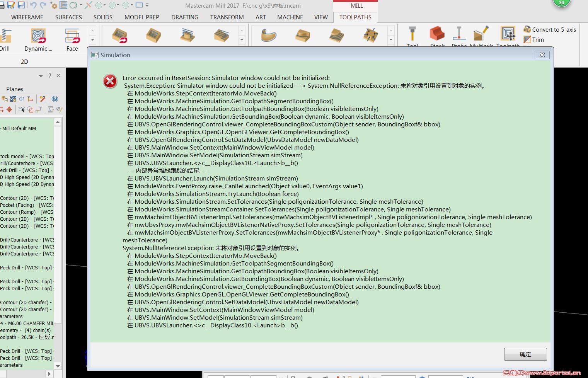
Task: Select the first Contour (2D chamfer) operation
Action: pyautogui.click(x=26, y=302)
